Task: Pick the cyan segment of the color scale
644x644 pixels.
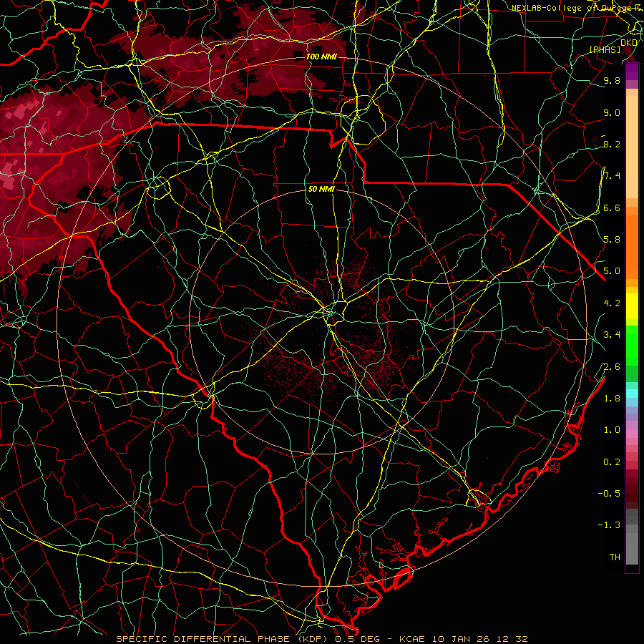Action: (x=632, y=394)
